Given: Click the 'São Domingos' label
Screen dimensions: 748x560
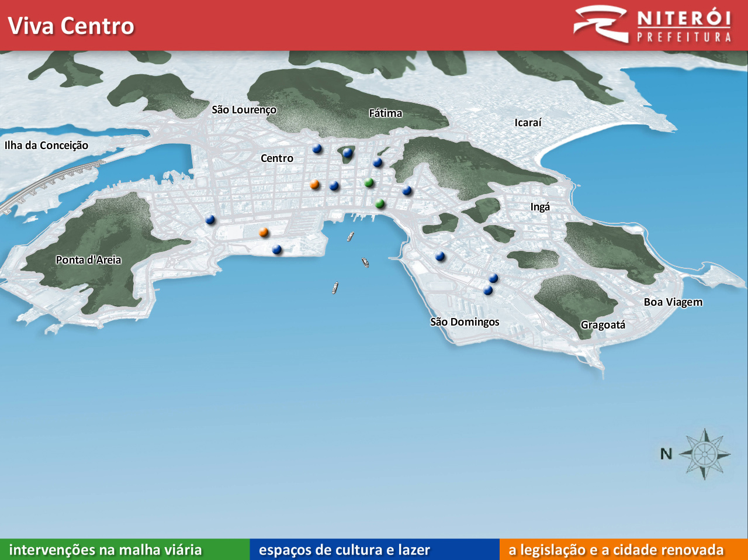Looking at the screenshot, I should pyautogui.click(x=465, y=322).
